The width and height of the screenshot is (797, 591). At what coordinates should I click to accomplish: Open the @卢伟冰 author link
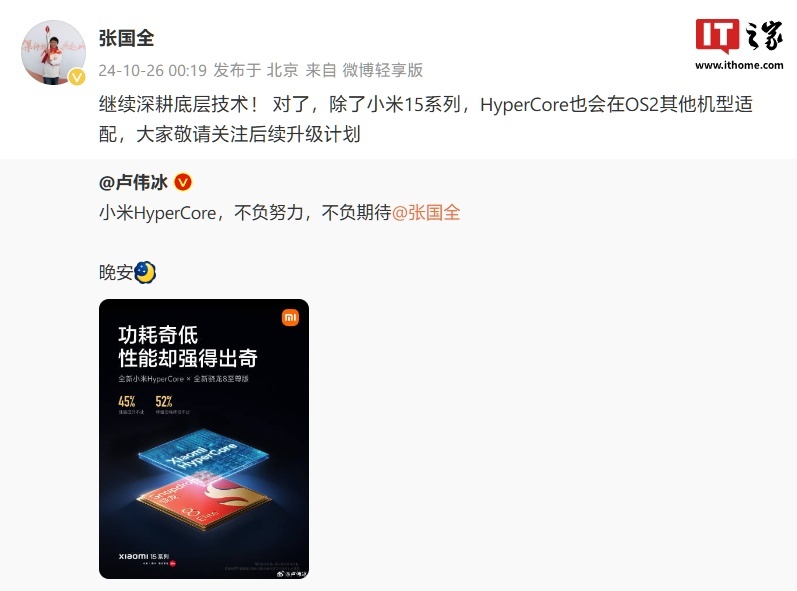pos(133,182)
